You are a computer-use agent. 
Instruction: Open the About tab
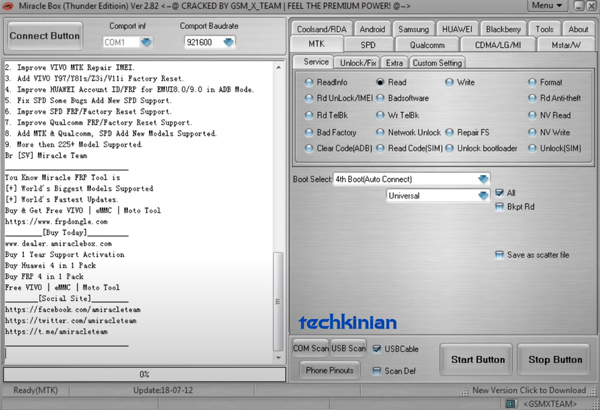[578, 29]
